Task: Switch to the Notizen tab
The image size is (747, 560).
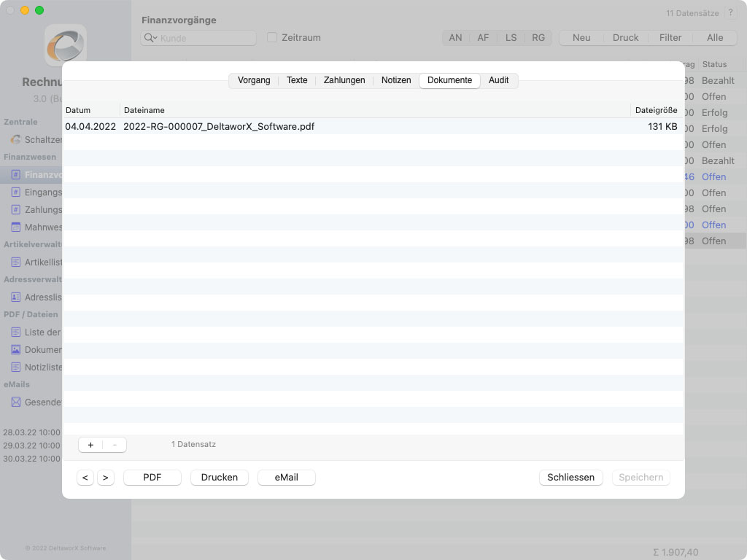Action: pyautogui.click(x=396, y=80)
